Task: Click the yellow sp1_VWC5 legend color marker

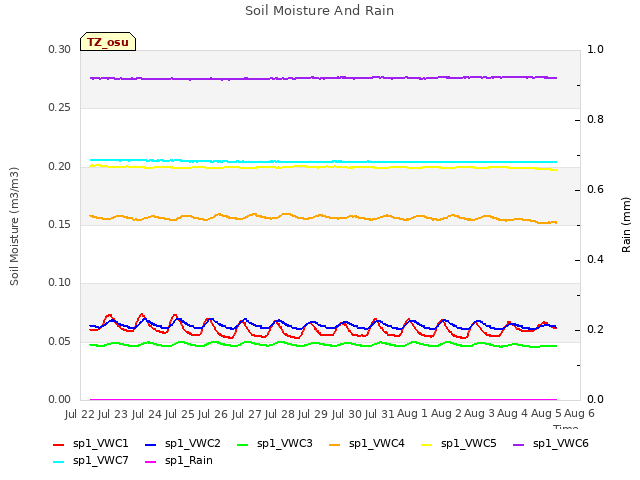Action: coord(427,445)
